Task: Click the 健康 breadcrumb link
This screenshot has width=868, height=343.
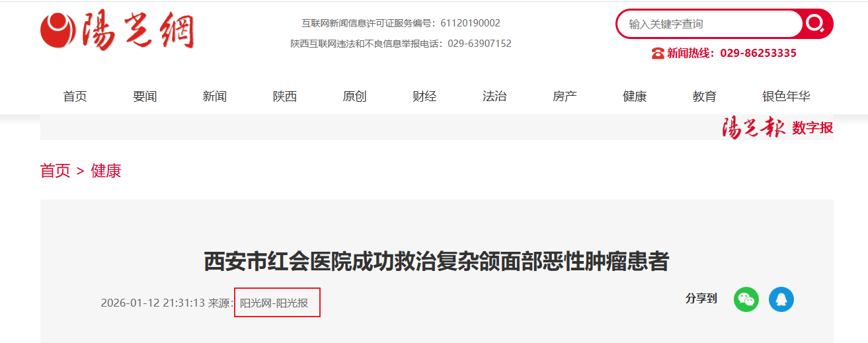Action: [106, 171]
